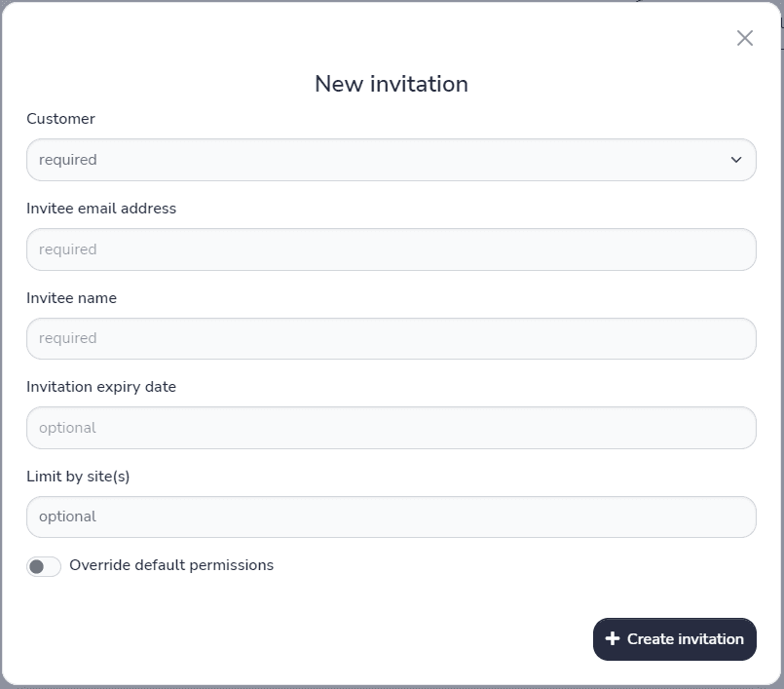Select the Invitation expiry date field
784x689 pixels.
pyautogui.click(x=390, y=427)
